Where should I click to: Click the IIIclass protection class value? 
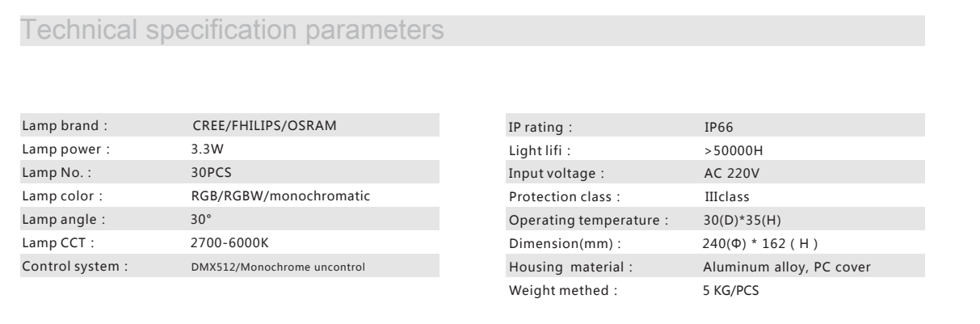click(728, 197)
